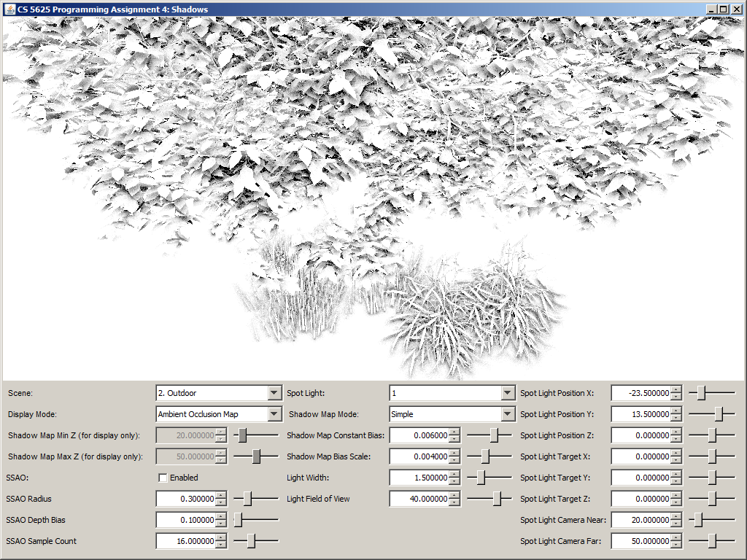The height and width of the screenshot is (560, 747).
Task: Click the SSAO Radius slider
Action: click(x=255, y=499)
